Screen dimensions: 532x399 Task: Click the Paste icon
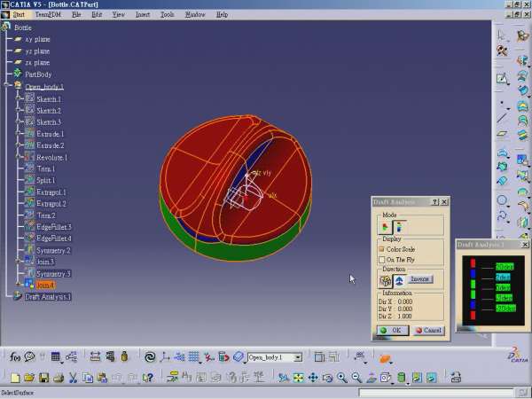click(x=102, y=378)
